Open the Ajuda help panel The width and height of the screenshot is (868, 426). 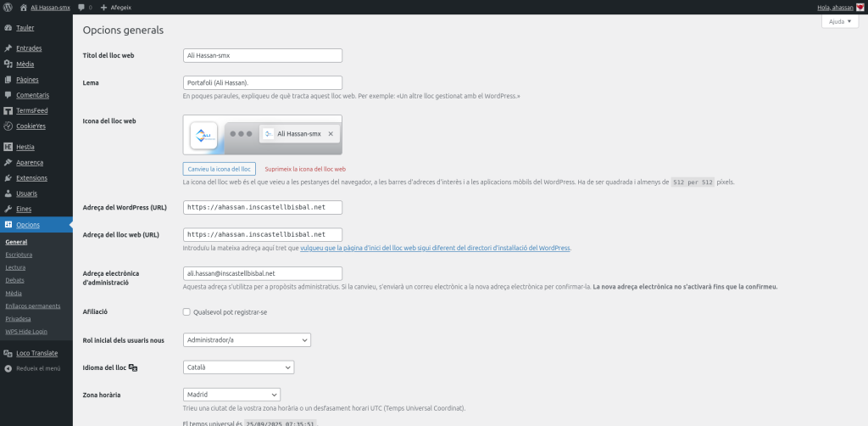click(839, 21)
